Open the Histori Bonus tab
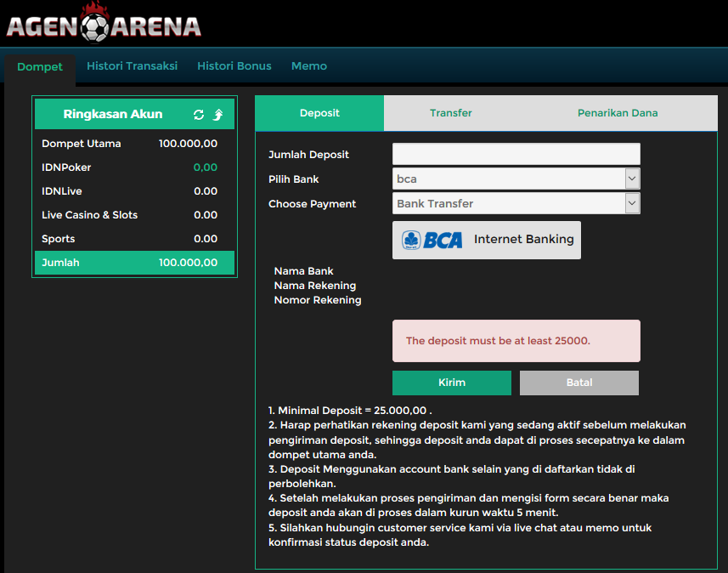 tap(234, 66)
